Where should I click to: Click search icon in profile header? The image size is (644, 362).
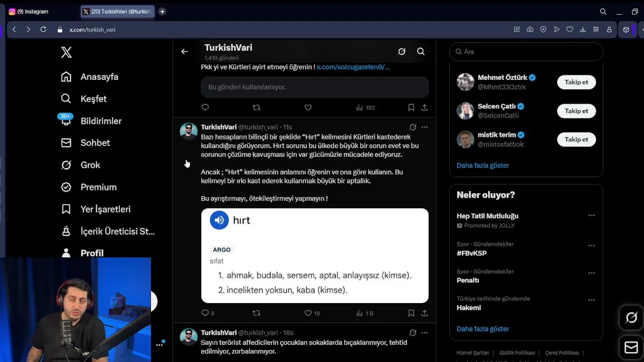pyautogui.click(x=421, y=51)
